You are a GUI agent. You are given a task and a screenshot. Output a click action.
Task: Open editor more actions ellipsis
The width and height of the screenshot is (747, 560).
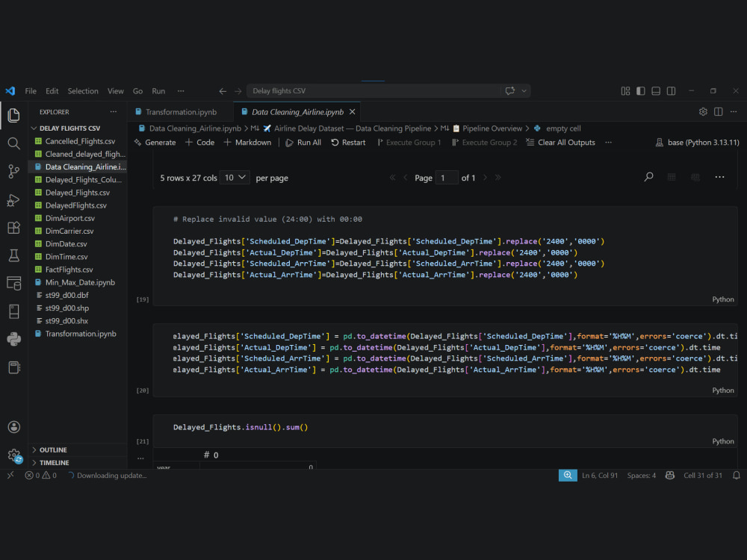click(734, 112)
